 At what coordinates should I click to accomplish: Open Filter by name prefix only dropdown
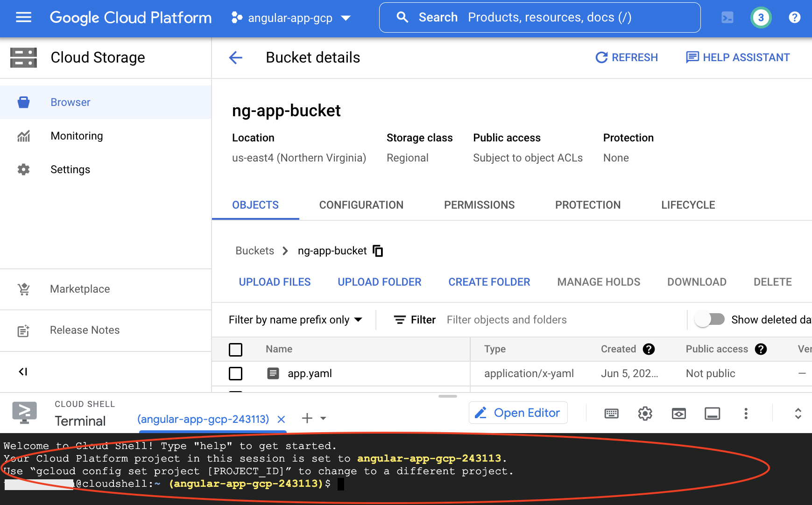(x=296, y=320)
